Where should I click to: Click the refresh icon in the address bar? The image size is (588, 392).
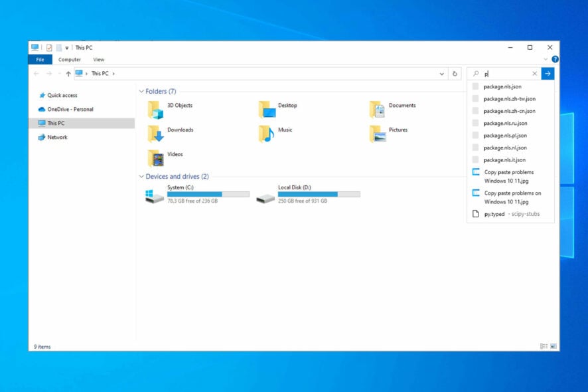[x=455, y=73]
